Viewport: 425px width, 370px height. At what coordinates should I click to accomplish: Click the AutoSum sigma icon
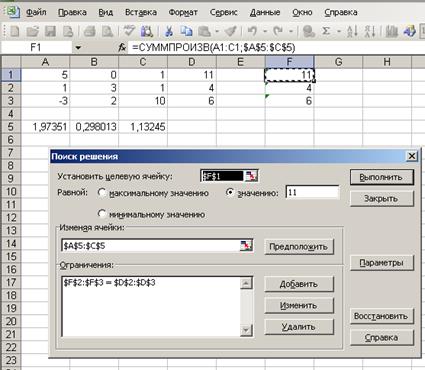326,32
